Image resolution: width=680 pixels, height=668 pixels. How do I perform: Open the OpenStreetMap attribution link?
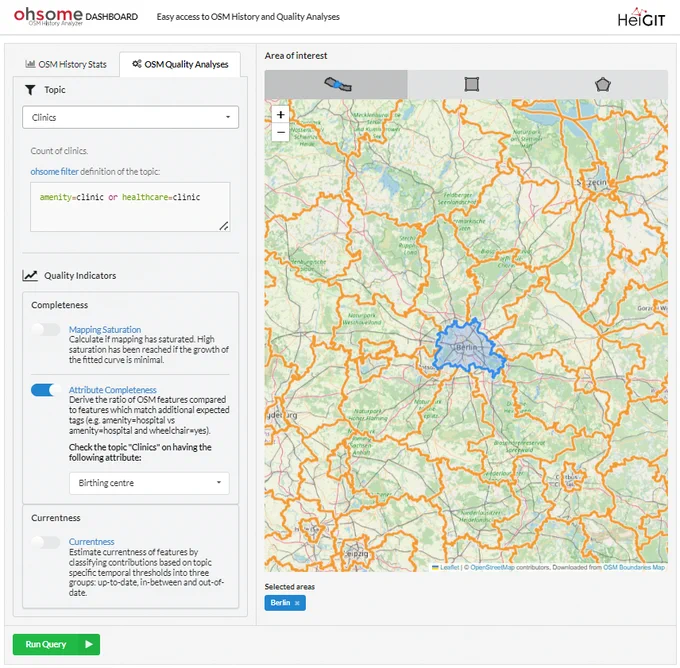(492, 567)
